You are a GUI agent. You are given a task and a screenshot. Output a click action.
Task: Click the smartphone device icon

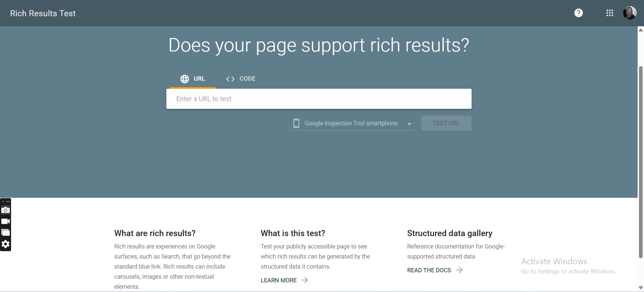pos(296,123)
